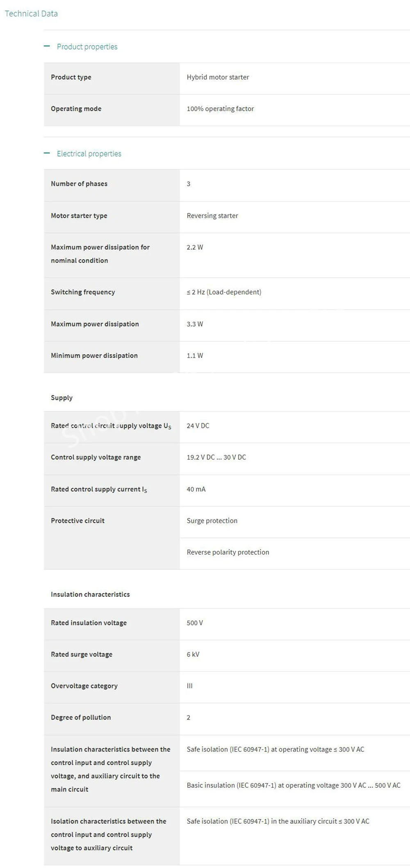Click the 24 V DC value
The image size is (410, 868).
click(198, 426)
